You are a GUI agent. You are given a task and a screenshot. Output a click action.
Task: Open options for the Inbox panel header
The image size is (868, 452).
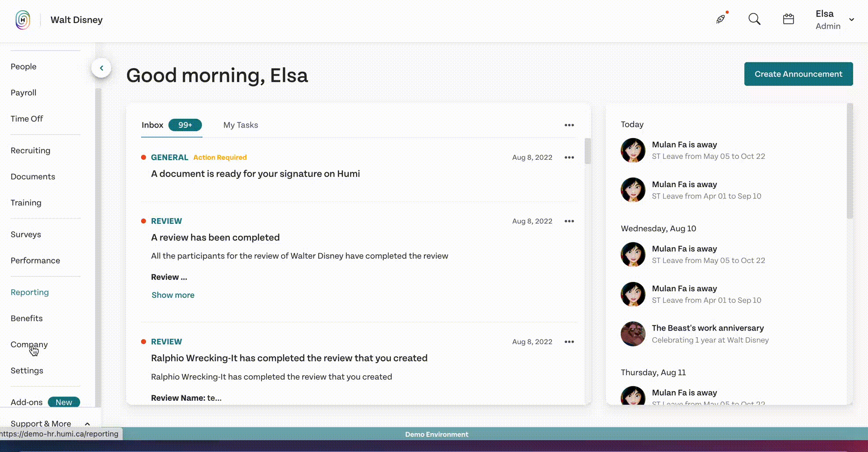point(569,125)
